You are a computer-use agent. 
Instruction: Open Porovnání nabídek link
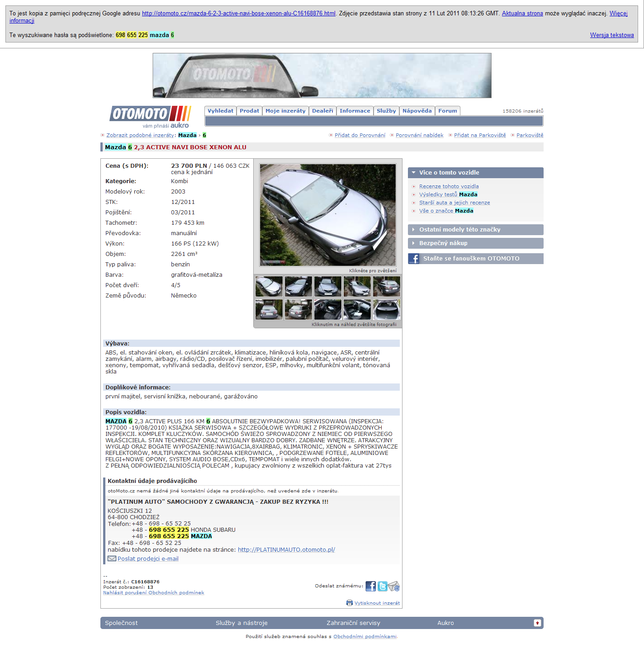click(420, 135)
